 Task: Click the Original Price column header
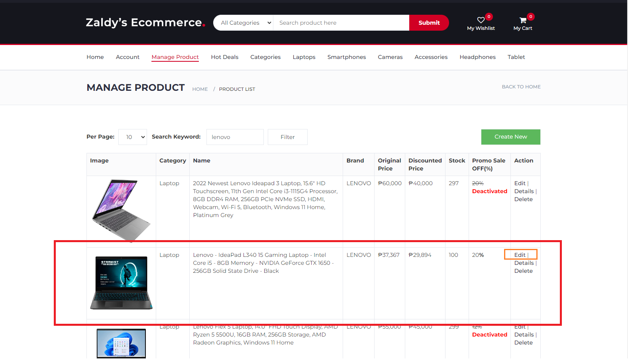(x=389, y=164)
